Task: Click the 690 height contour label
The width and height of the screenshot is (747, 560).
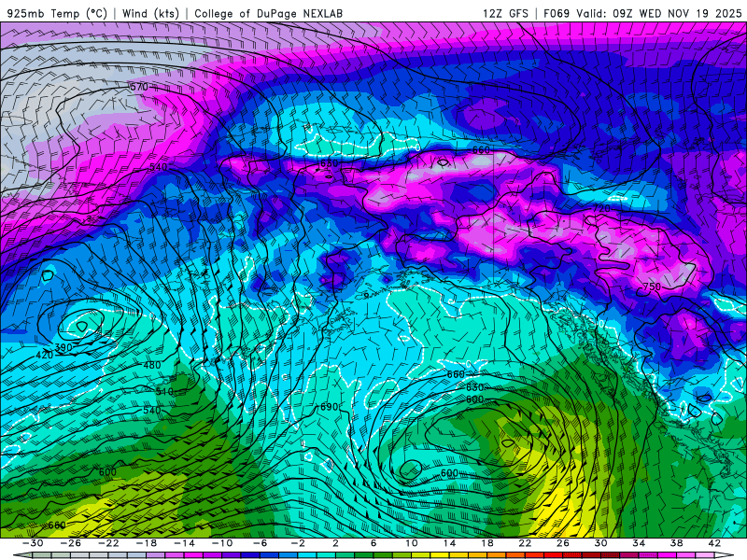Action: pyautogui.click(x=329, y=407)
